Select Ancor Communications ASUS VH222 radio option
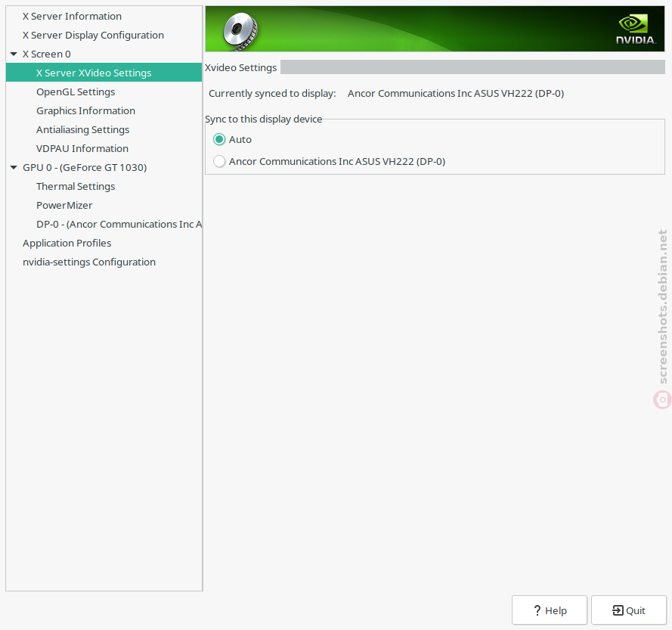672x630 pixels. point(219,161)
